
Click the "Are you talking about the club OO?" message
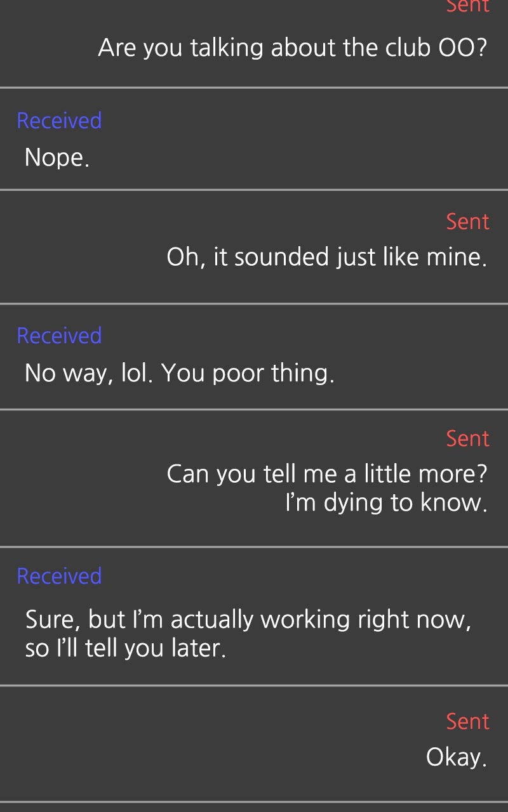(x=292, y=48)
